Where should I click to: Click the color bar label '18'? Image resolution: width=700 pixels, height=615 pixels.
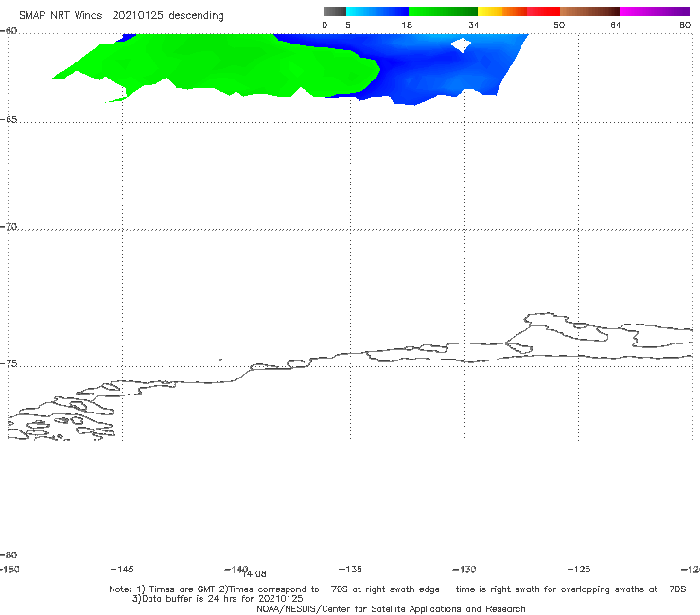click(x=407, y=26)
